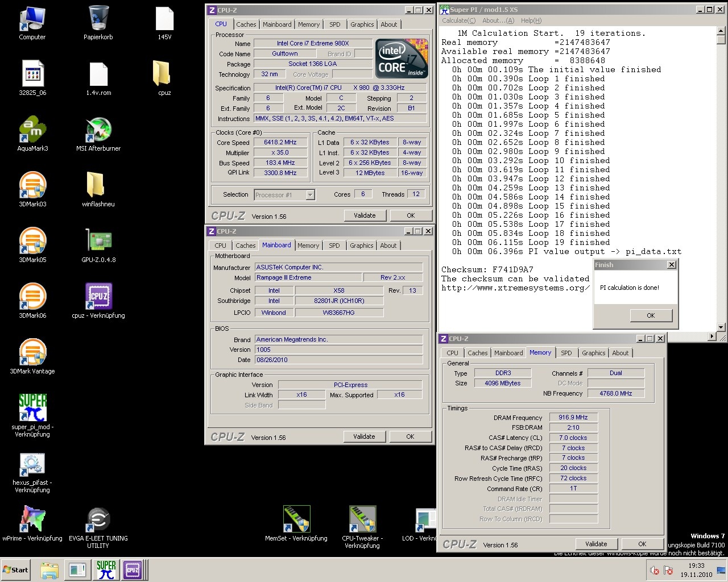Expand Processor #1 selection dropdown

[310, 195]
